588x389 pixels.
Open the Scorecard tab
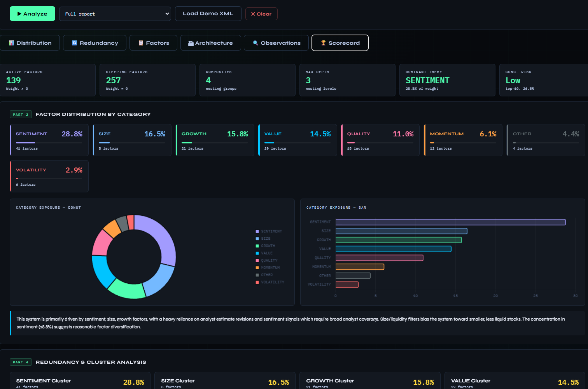[340, 43]
